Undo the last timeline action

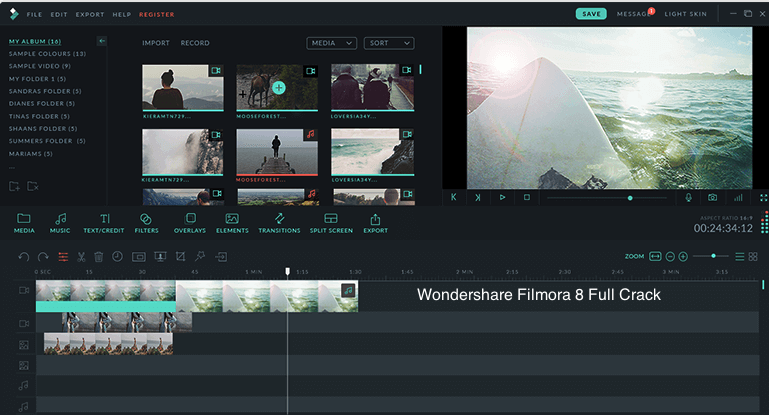pyautogui.click(x=24, y=257)
